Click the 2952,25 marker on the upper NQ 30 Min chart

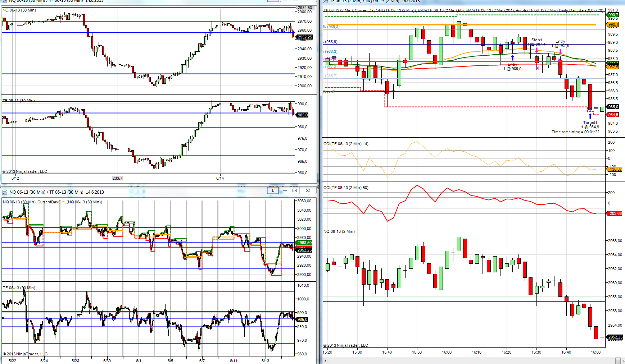(x=304, y=37)
